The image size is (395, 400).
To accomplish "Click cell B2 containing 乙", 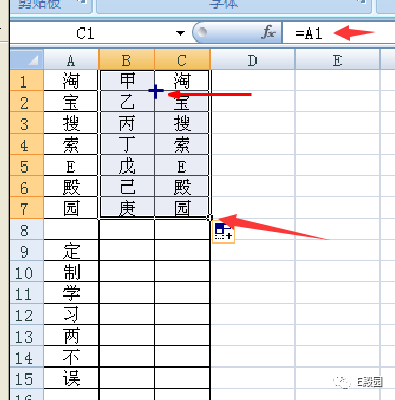I will 127,102.
